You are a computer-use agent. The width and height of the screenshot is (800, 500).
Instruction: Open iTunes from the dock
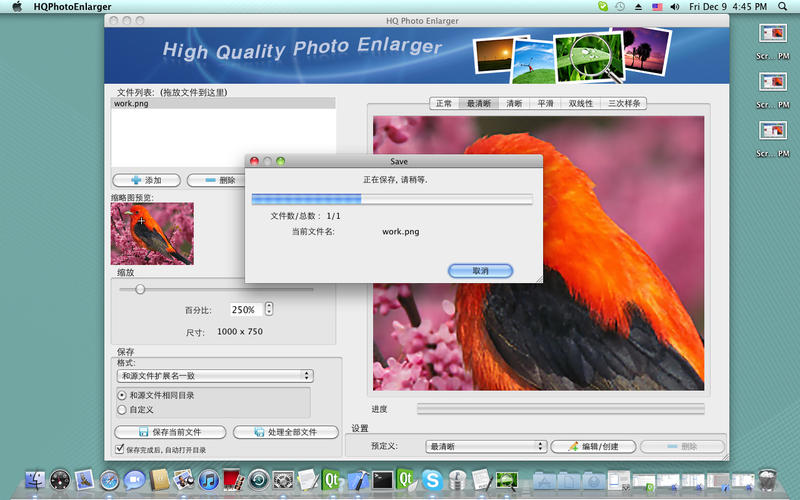coord(209,480)
